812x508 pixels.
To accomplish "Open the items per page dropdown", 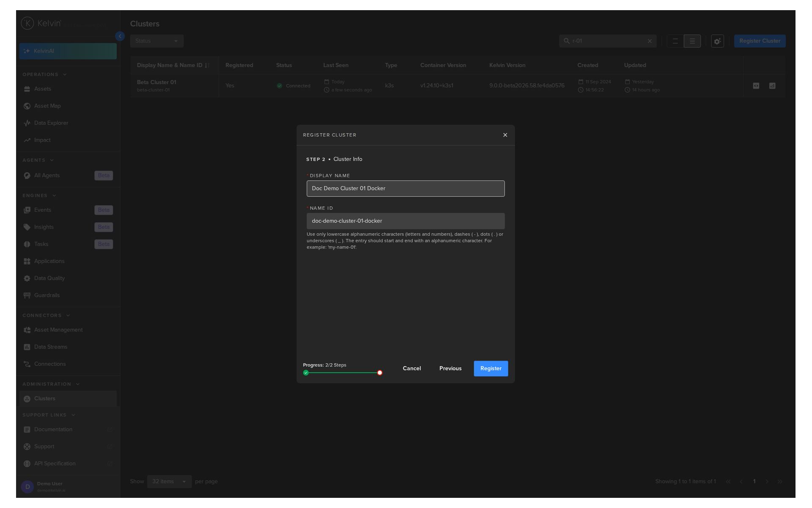I will tap(169, 482).
